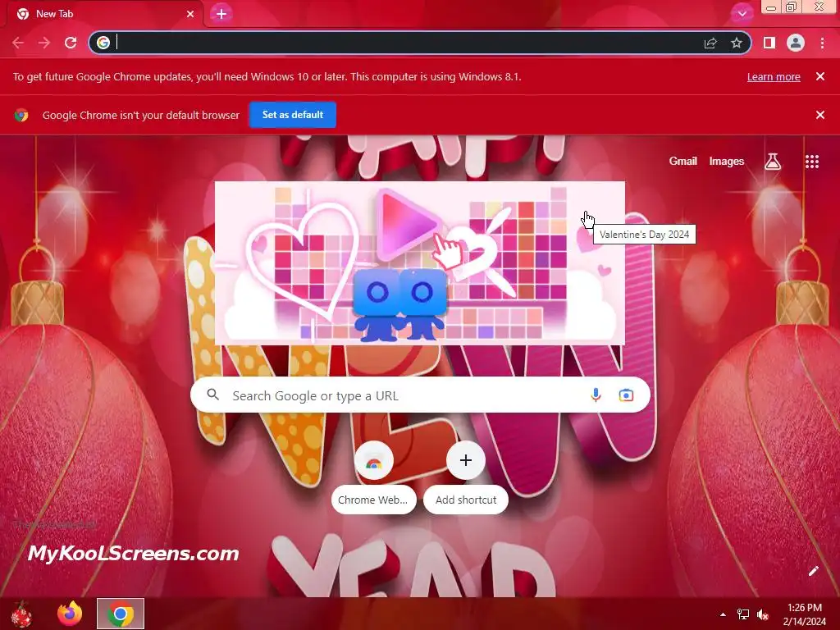The image size is (840, 630).
Task: Close the New Tab tab
Action: pyautogui.click(x=190, y=14)
